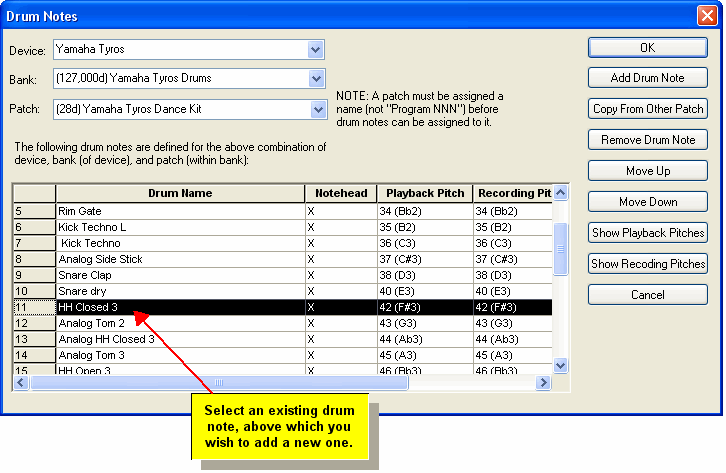The width and height of the screenshot is (726, 473).
Task: Open the Device dropdown showing Yamaha Tyros
Action: 315,49
